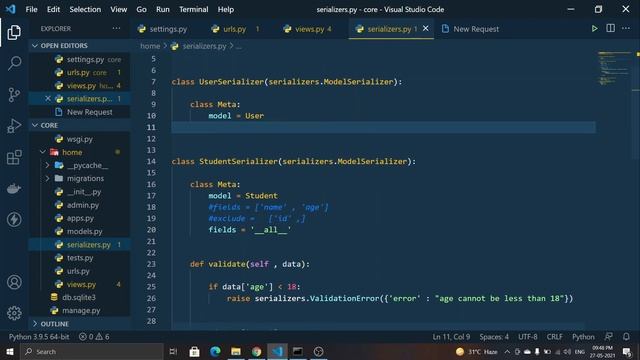The height and width of the screenshot is (360, 640).
Task: Open db.sqlite3 in the file tree
Action: coord(80,297)
